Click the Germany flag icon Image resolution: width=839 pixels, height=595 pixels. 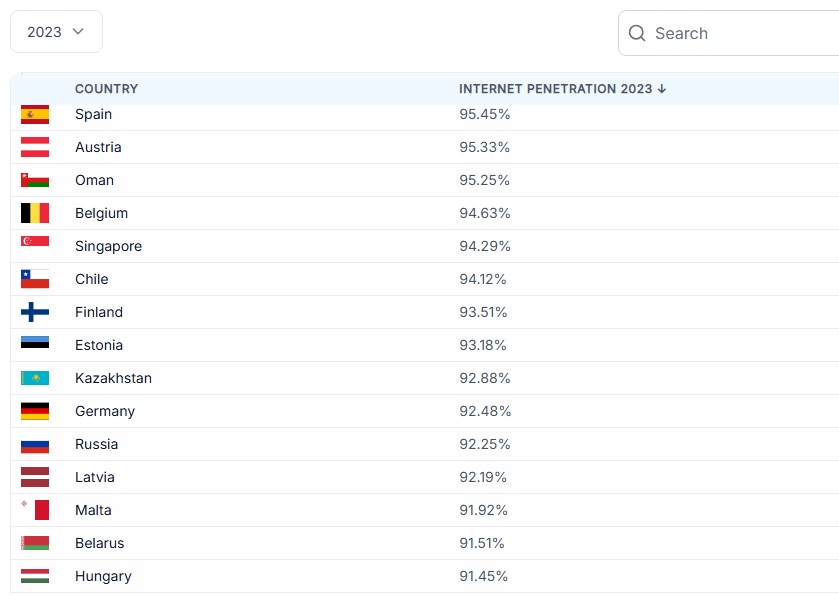tap(35, 411)
